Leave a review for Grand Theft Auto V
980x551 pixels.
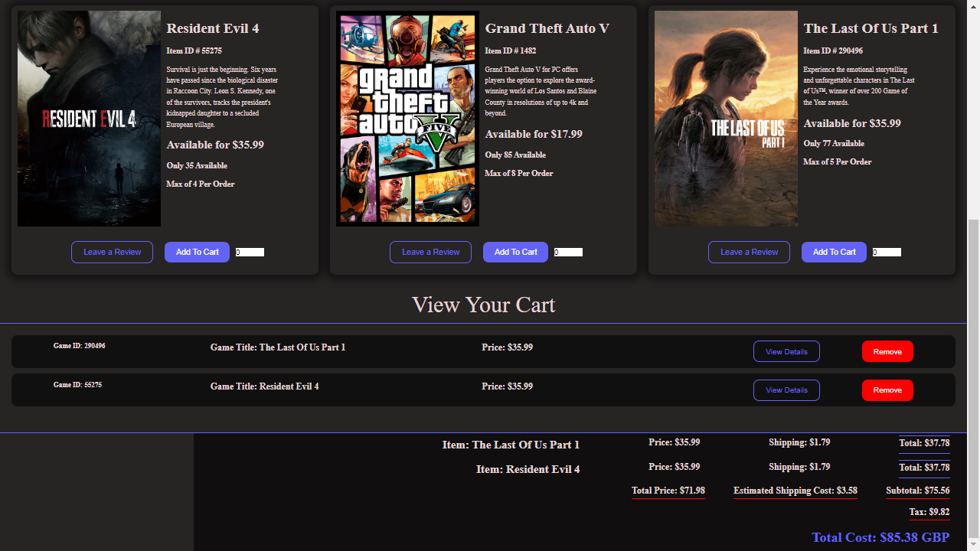pos(430,252)
